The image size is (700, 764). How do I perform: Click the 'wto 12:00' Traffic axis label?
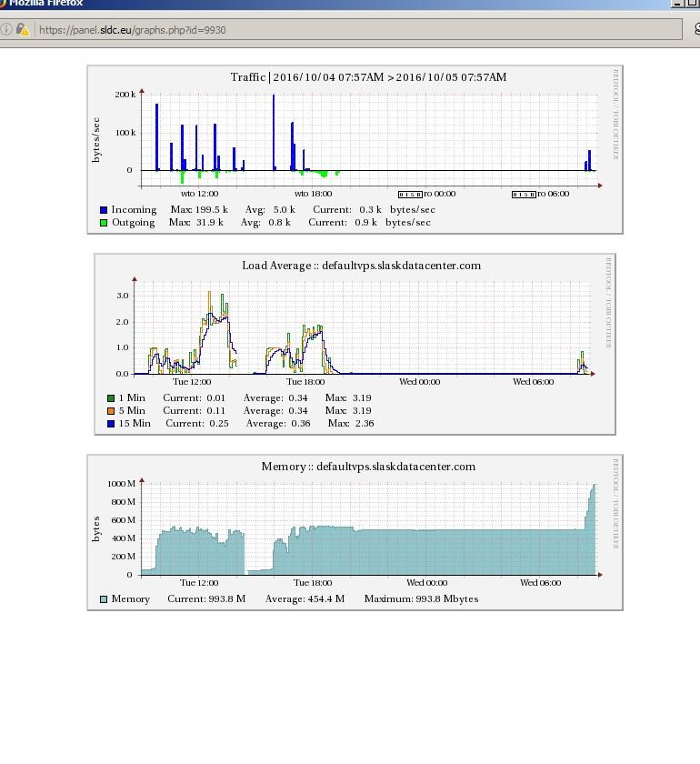coord(199,194)
